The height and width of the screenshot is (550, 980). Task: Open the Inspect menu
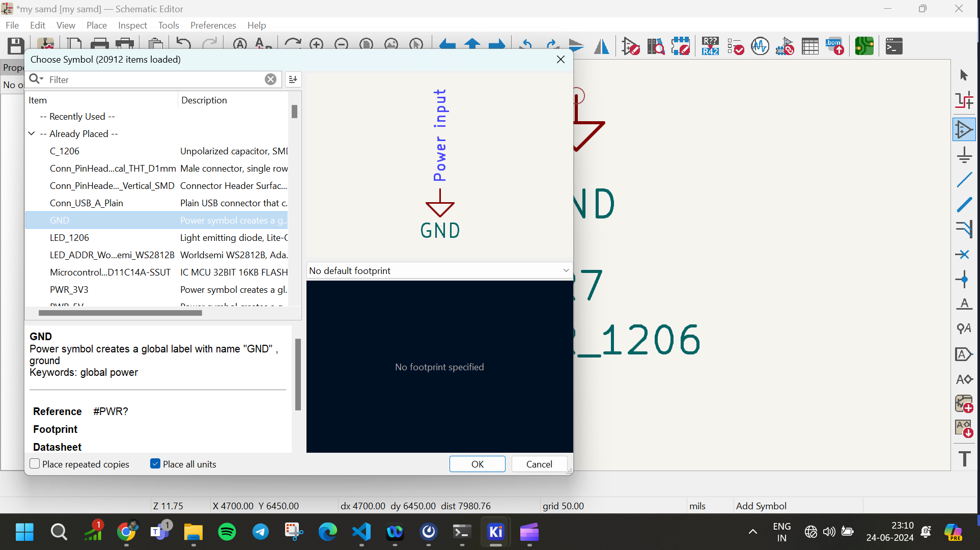click(132, 25)
